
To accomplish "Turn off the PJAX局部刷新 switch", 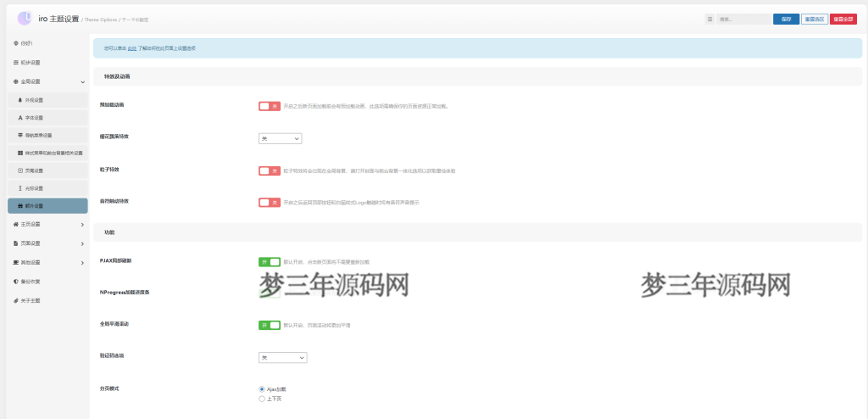I will click(x=270, y=261).
